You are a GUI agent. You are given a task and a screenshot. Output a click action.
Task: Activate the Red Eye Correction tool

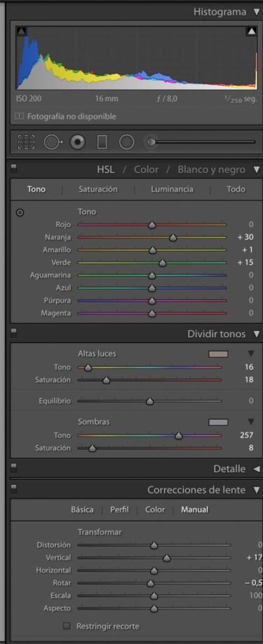(x=78, y=142)
